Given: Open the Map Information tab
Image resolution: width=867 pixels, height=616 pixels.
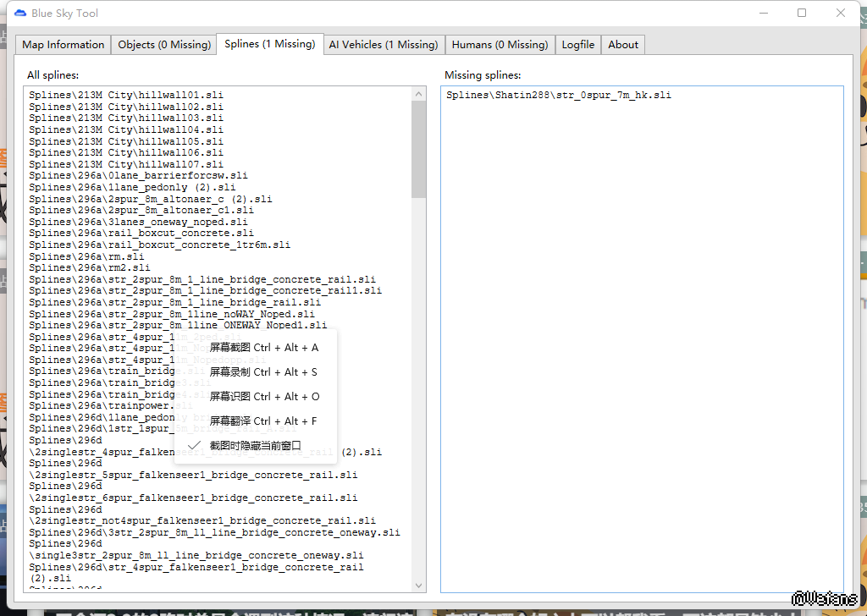Looking at the screenshot, I should coord(64,45).
